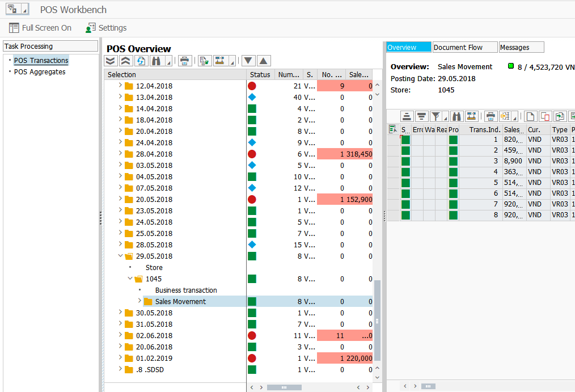Expand the Sales Movement folder node
This screenshot has height=392, width=575.
click(139, 301)
